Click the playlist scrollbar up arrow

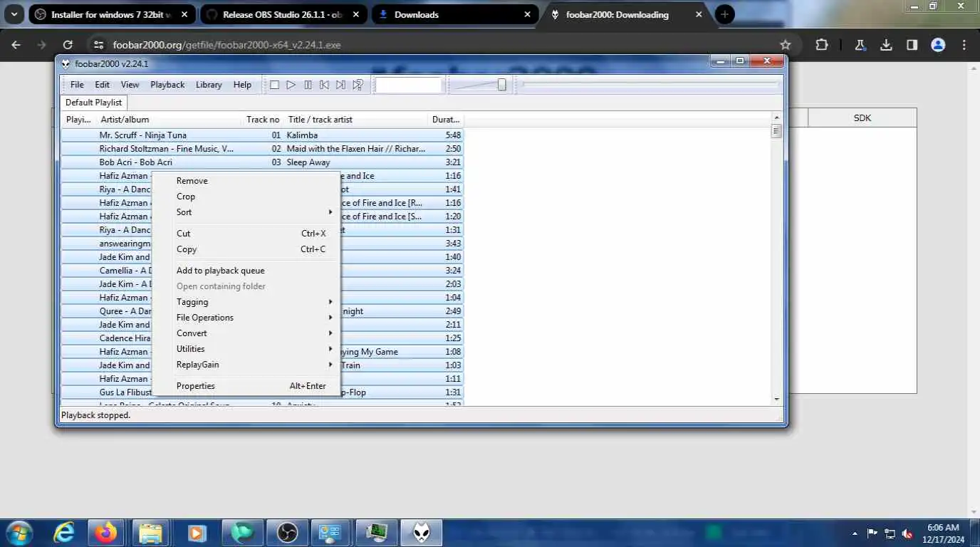[776, 118]
